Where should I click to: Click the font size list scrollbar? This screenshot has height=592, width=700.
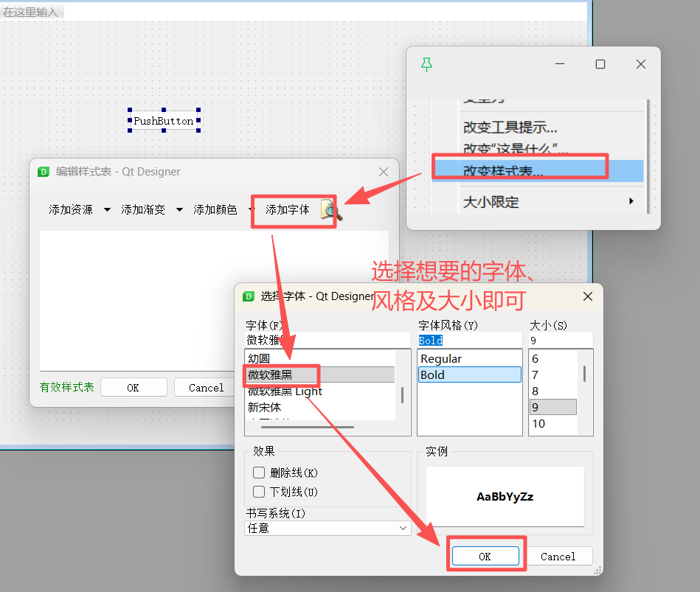(584, 374)
